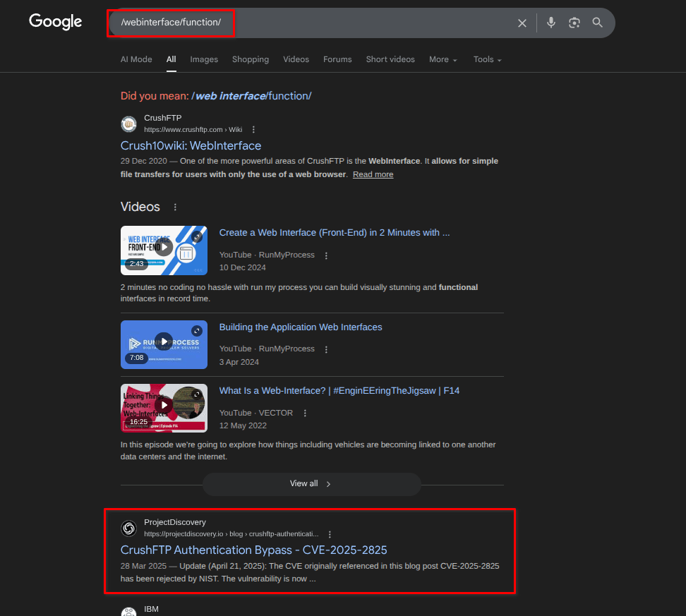The width and height of the screenshot is (686, 616).
Task: Expand preview of the 7:08 video thumbnail
Action: (x=197, y=331)
